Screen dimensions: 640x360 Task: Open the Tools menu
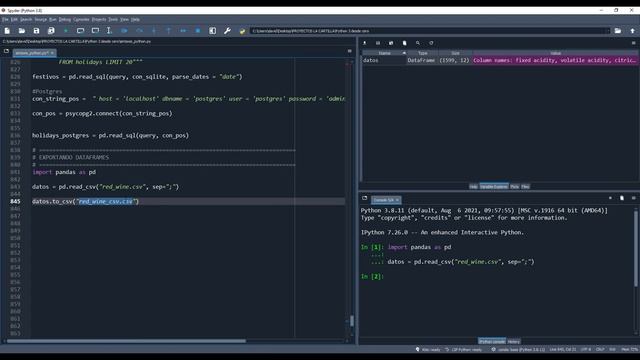[x=113, y=19]
